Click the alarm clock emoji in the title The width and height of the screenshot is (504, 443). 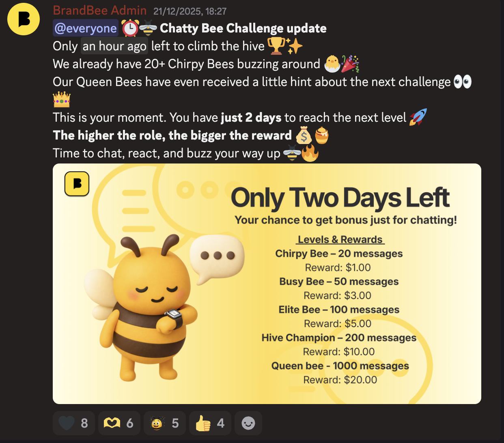[130, 28]
